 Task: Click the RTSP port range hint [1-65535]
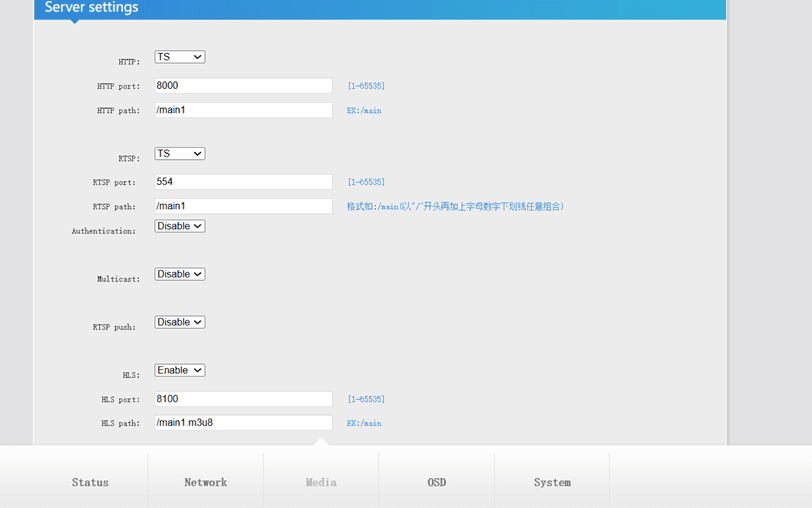coord(366,182)
